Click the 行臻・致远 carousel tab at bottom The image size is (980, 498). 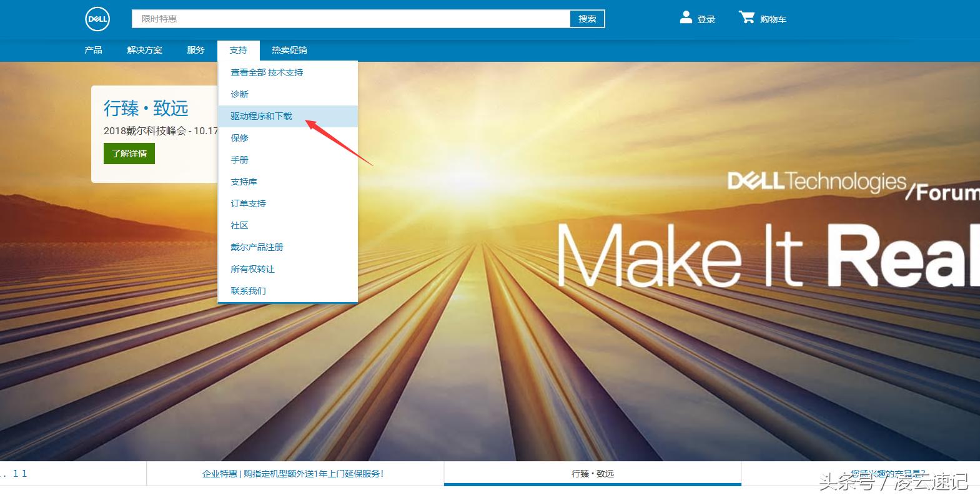pos(593,474)
